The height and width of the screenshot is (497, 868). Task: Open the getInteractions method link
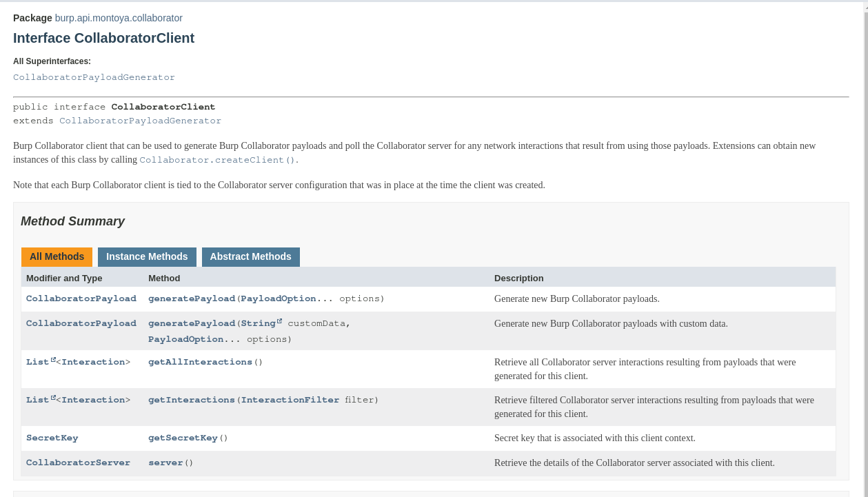pyautogui.click(x=191, y=400)
